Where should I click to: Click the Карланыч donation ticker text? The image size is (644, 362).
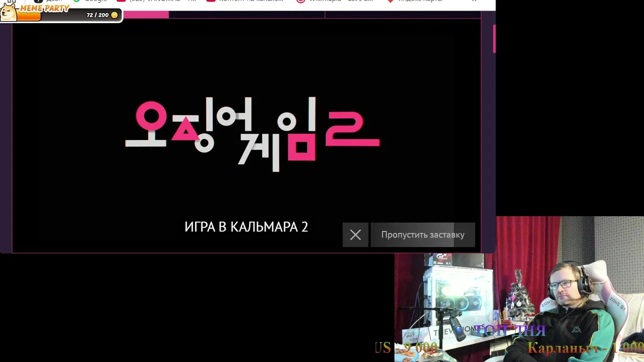tap(585, 347)
